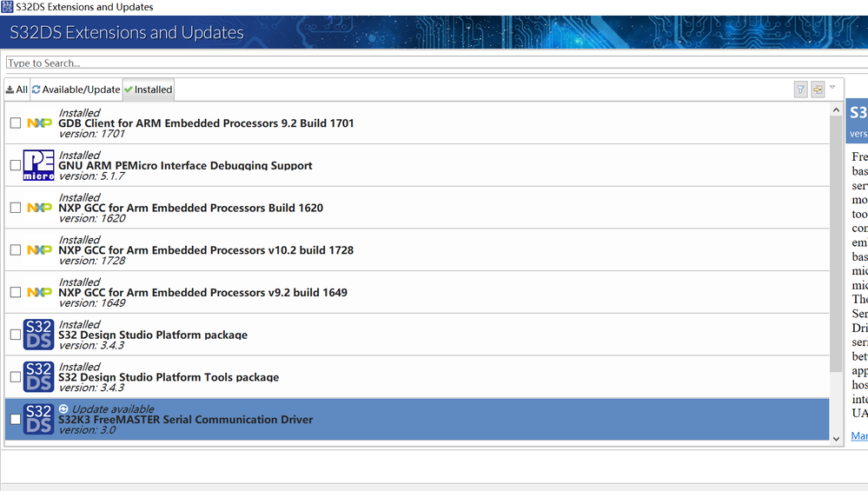Check the GDB Client for ARM checkbox

[x=16, y=123]
